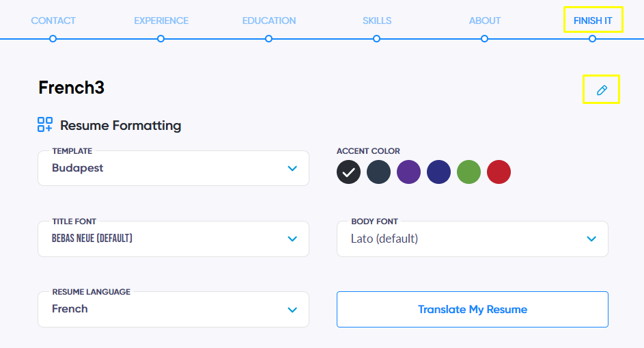Pick the purple accent color
The height and width of the screenshot is (348, 644).
(408, 172)
